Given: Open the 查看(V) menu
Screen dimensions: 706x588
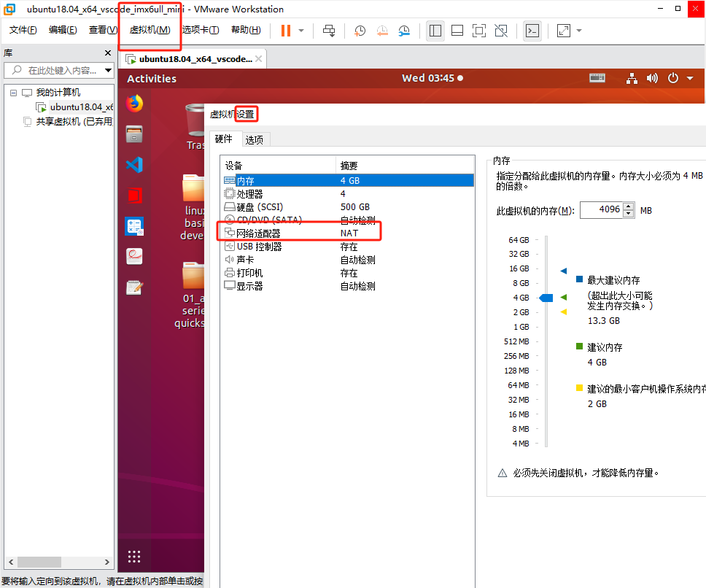Looking at the screenshot, I should (103, 30).
